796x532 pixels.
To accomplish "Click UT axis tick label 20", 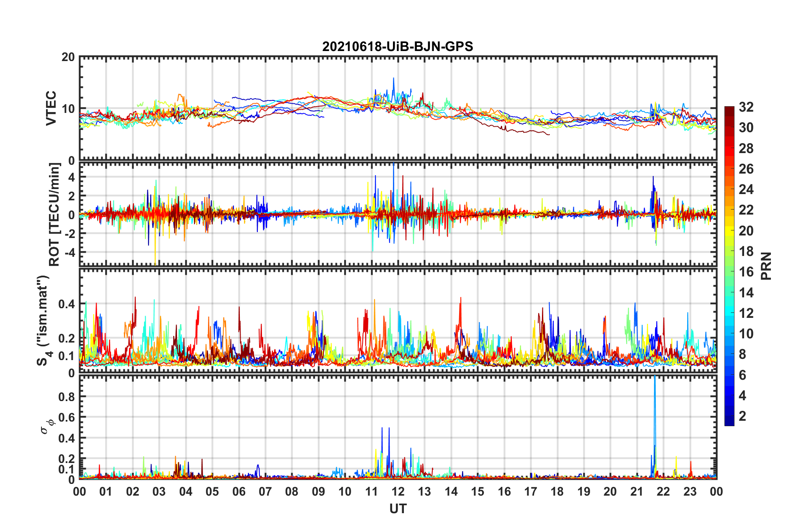I will click(610, 491).
